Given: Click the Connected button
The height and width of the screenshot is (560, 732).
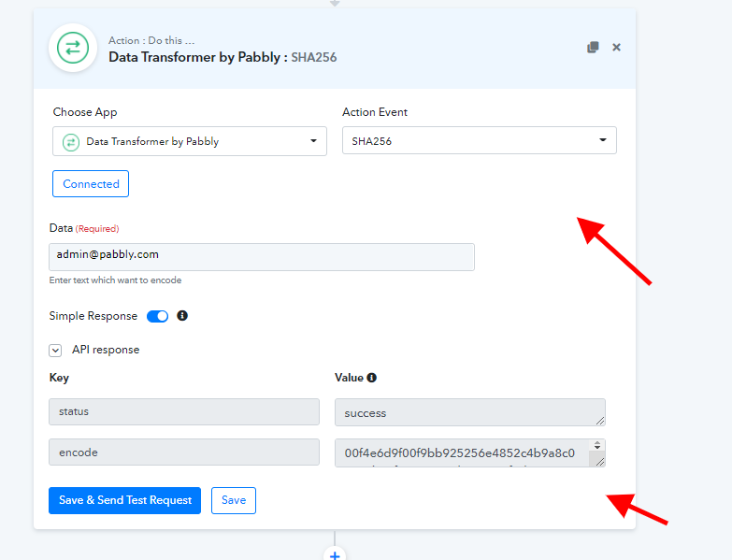Looking at the screenshot, I should point(91,184).
